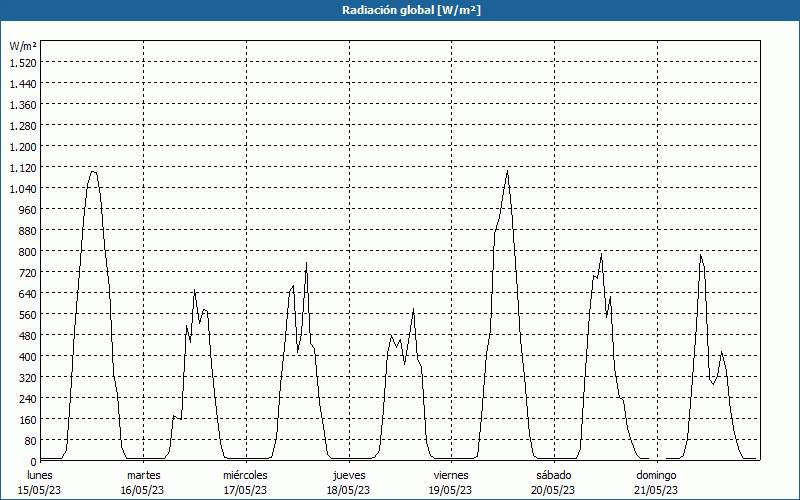The height and width of the screenshot is (500, 800).
Task: Select the 320 y-axis value
Action: pyautogui.click(x=29, y=378)
